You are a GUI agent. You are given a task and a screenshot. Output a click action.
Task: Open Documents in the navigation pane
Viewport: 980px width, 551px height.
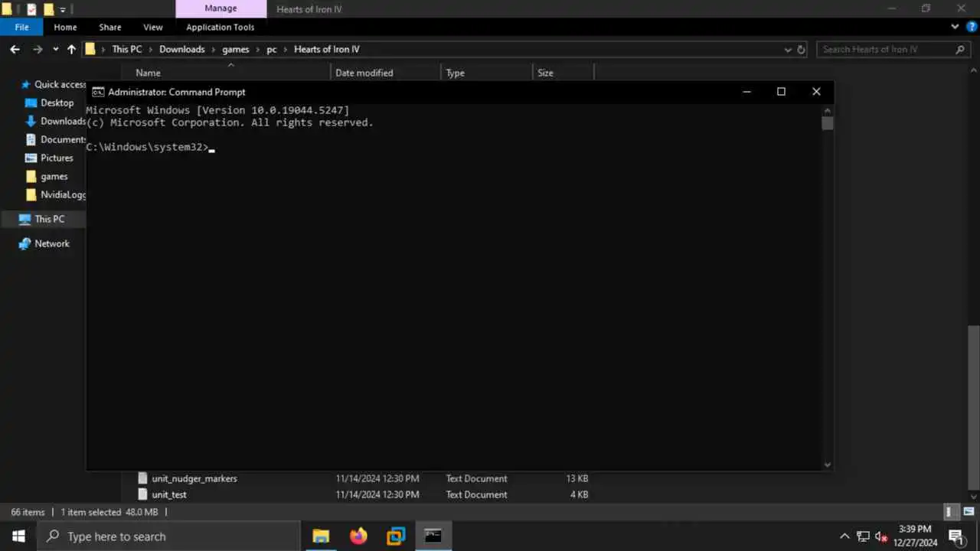click(57, 139)
